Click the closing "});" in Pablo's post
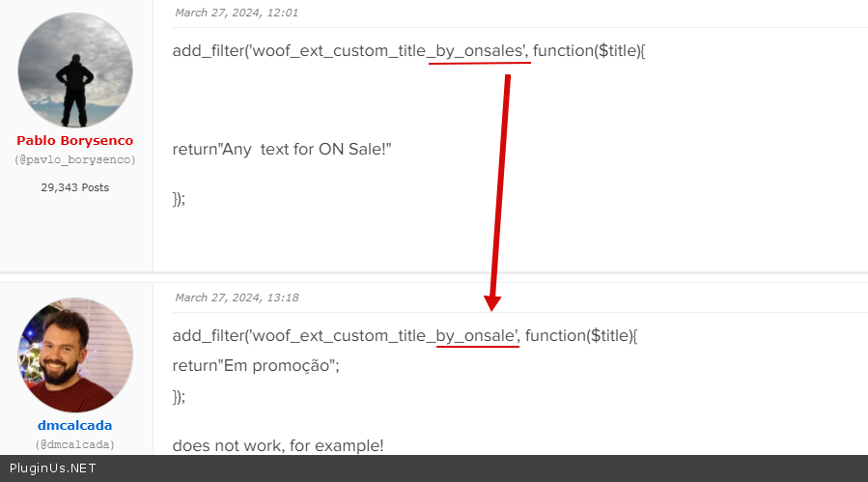The height and width of the screenshot is (482, 868). pos(179,198)
